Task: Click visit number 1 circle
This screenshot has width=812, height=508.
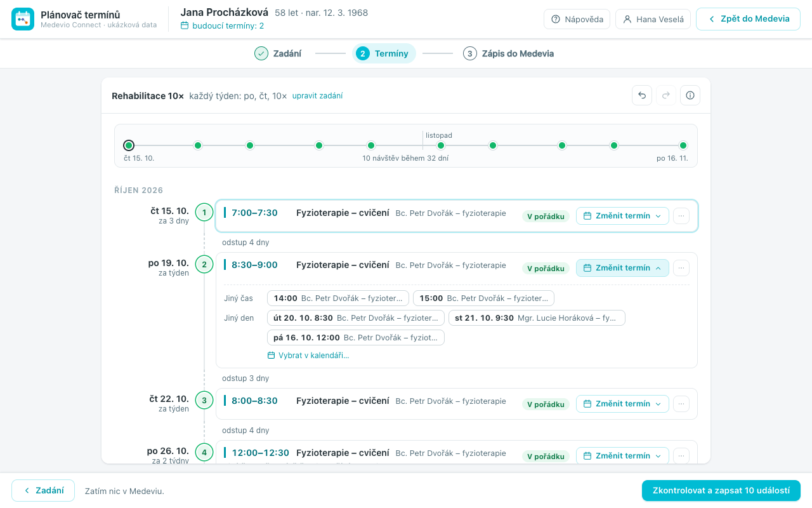Action: pyautogui.click(x=204, y=212)
